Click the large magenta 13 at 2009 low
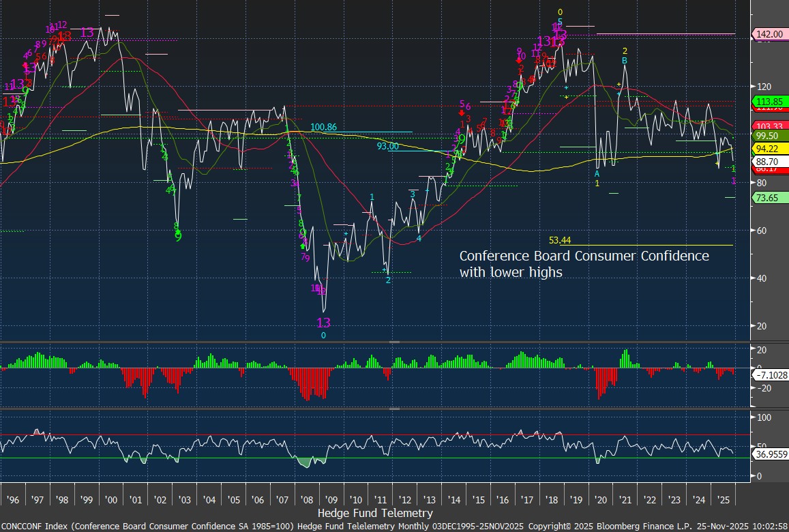 323,323
